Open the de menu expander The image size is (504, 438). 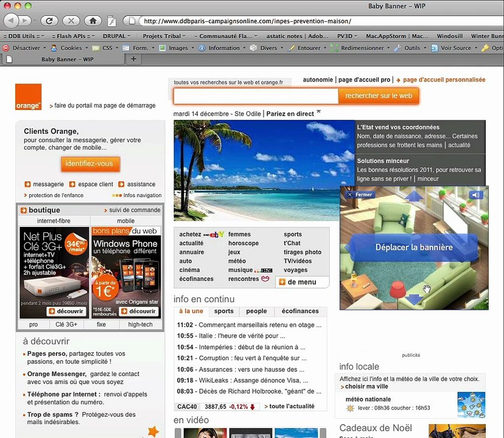302,282
